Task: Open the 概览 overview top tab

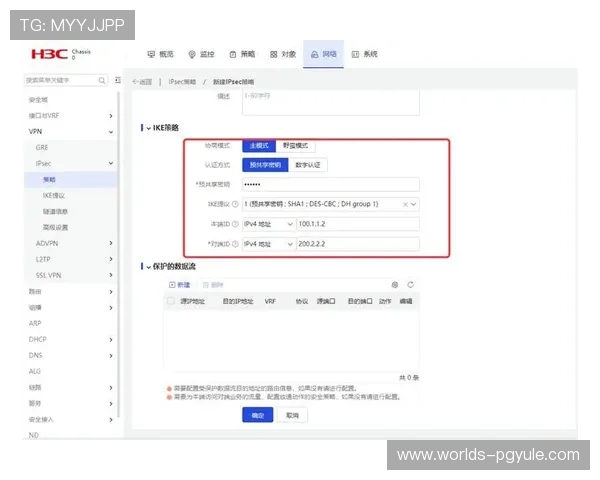Action: coord(161,54)
